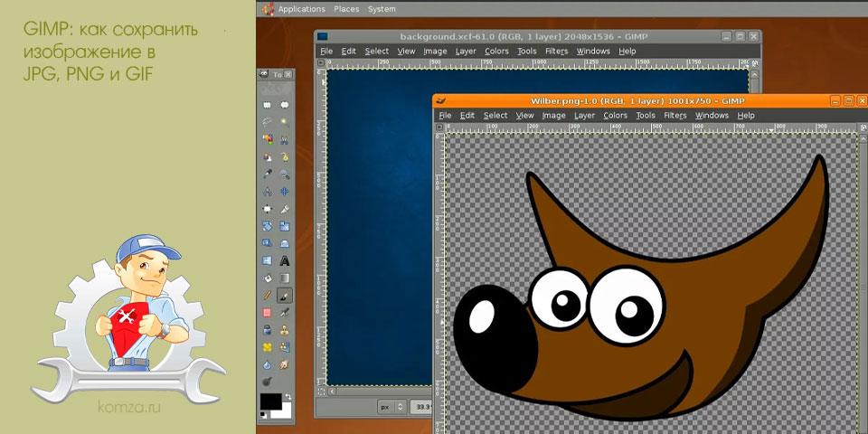This screenshot has width=868, height=434.
Task: Select the Blend gradient tool
Action: (x=285, y=278)
